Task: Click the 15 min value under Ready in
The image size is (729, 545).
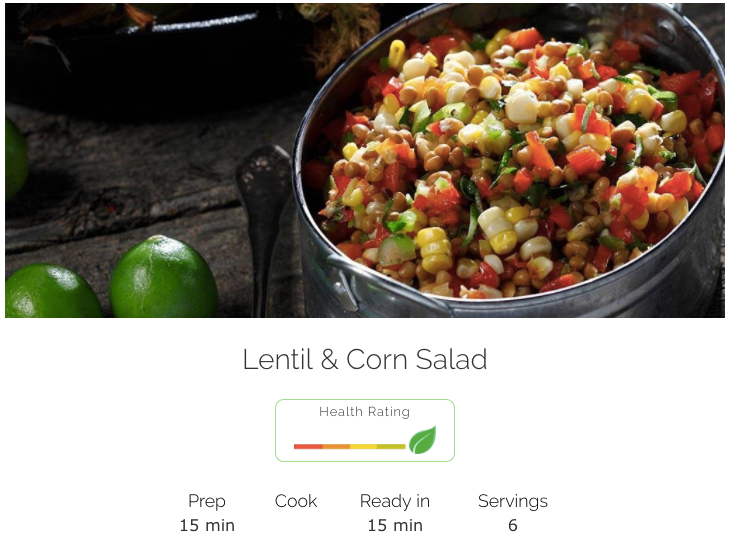Action: pos(395,525)
